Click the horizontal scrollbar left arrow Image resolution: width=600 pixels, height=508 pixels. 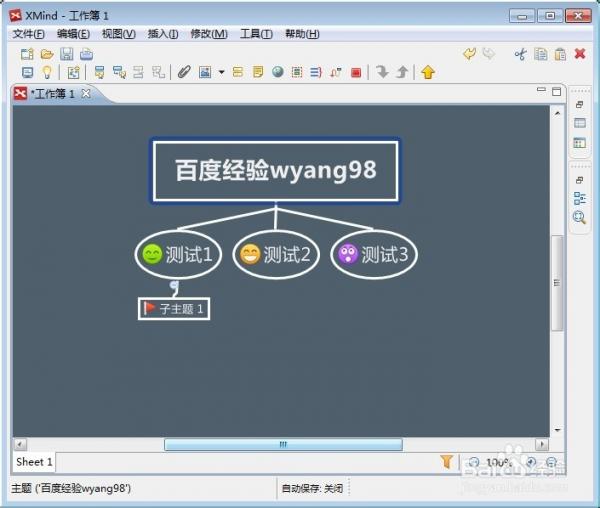20,444
